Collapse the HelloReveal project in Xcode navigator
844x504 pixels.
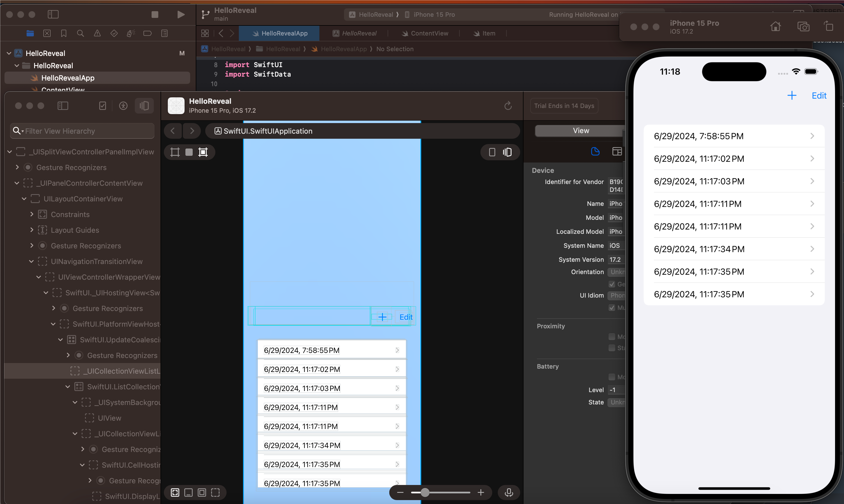[x=9, y=53]
